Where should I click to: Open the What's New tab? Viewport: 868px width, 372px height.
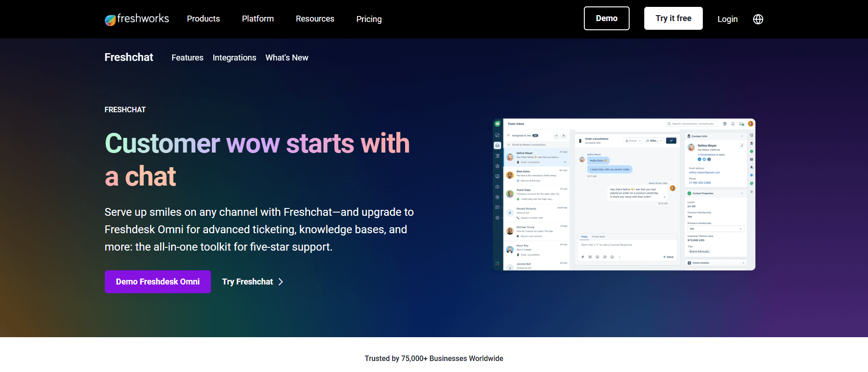pos(287,58)
